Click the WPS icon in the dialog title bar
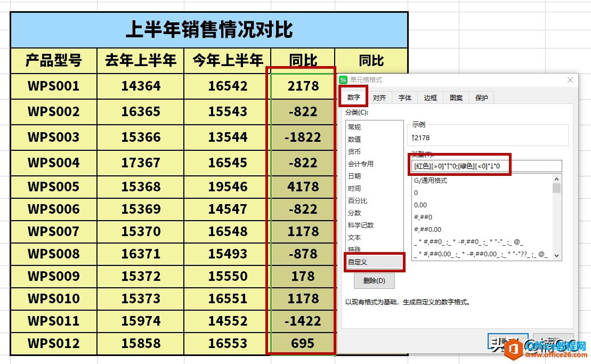This screenshot has width=591, height=364. (x=343, y=80)
